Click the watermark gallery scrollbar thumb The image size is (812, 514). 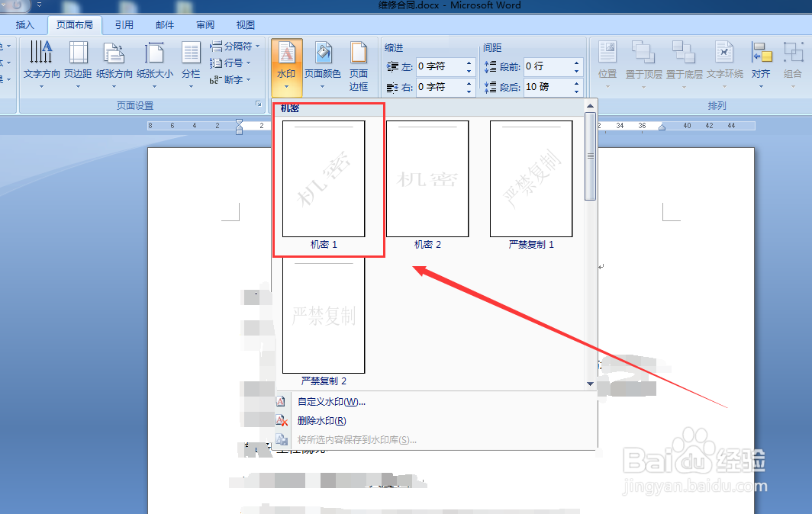click(x=591, y=156)
